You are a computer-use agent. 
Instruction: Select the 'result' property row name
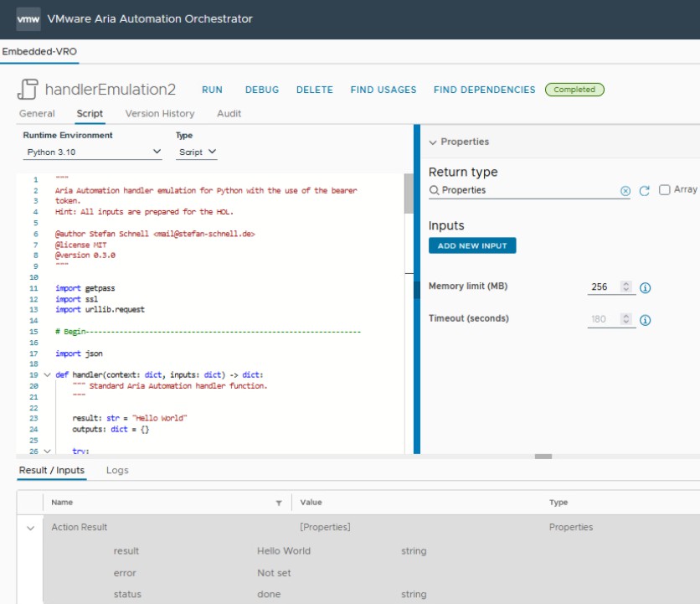click(126, 551)
